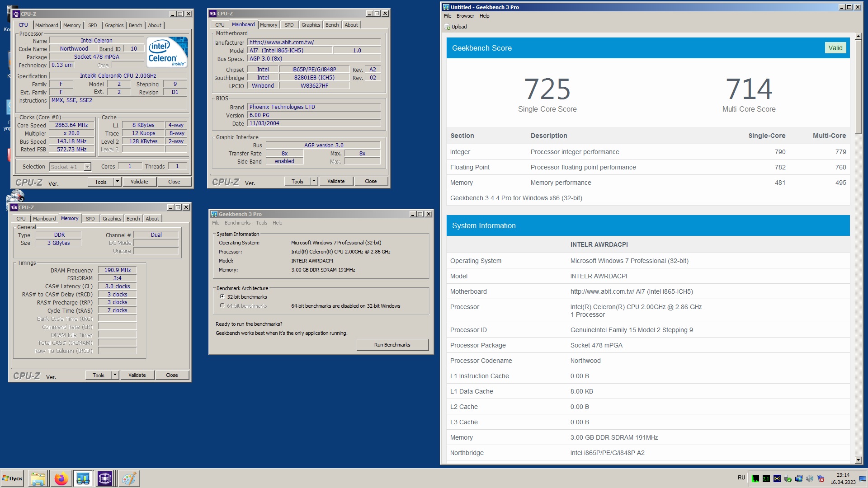Open Benchmarks menu in small Geekbench window
The width and height of the screenshot is (868, 488).
pos(237,223)
